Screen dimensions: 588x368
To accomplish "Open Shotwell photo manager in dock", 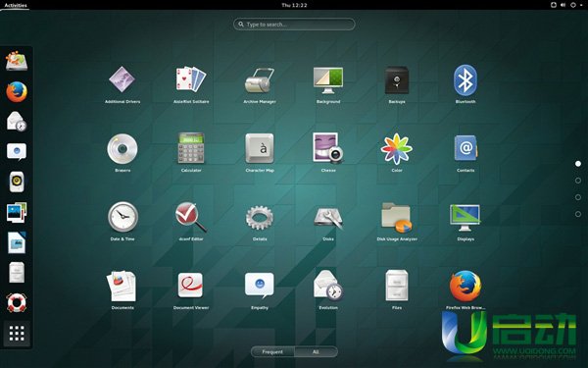I will tap(17, 212).
